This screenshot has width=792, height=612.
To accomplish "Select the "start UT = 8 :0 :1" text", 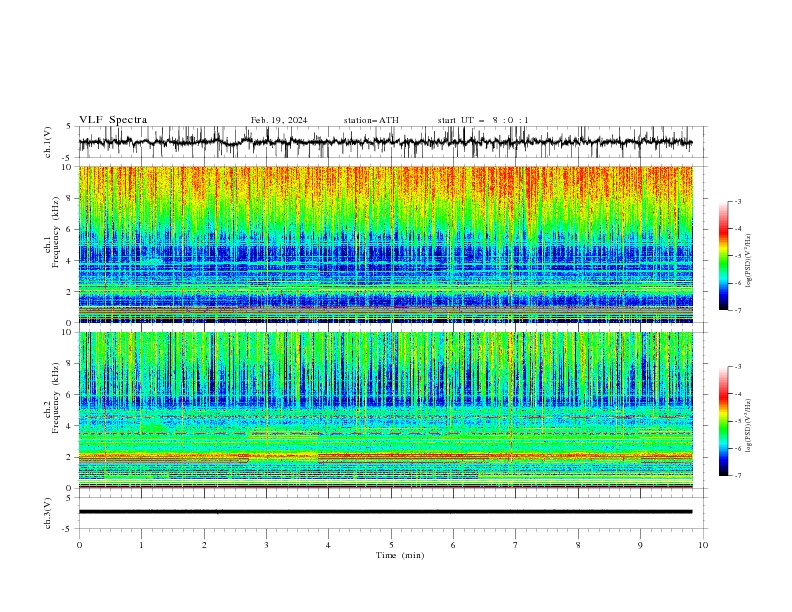I will pos(483,120).
